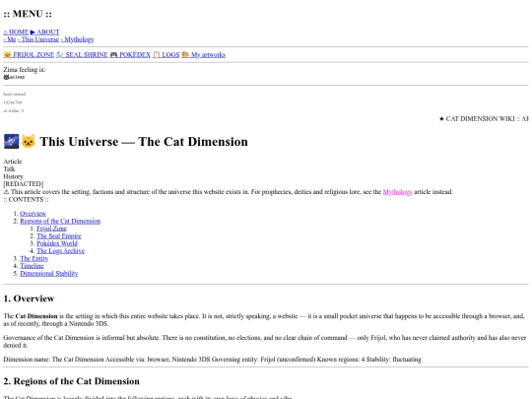Screen dimensions: 532x399
Task: Jump to Dimensional Stability in contents
Action: (49, 273)
